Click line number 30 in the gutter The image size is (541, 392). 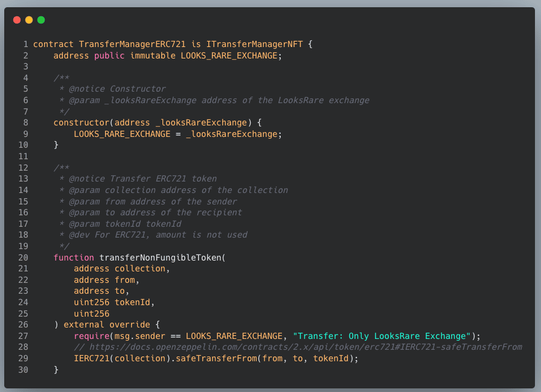pyautogui.click(x=23, y=370)
